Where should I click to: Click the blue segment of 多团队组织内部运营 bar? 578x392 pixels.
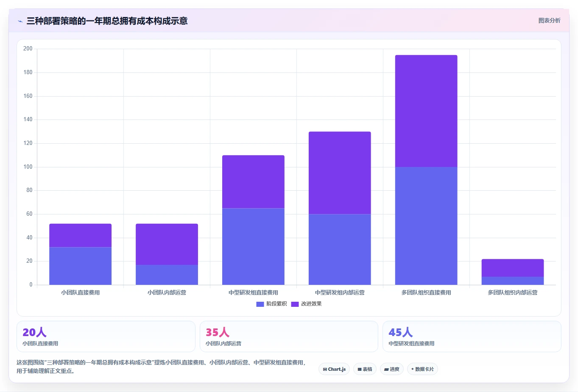click(x=513, y=281)
